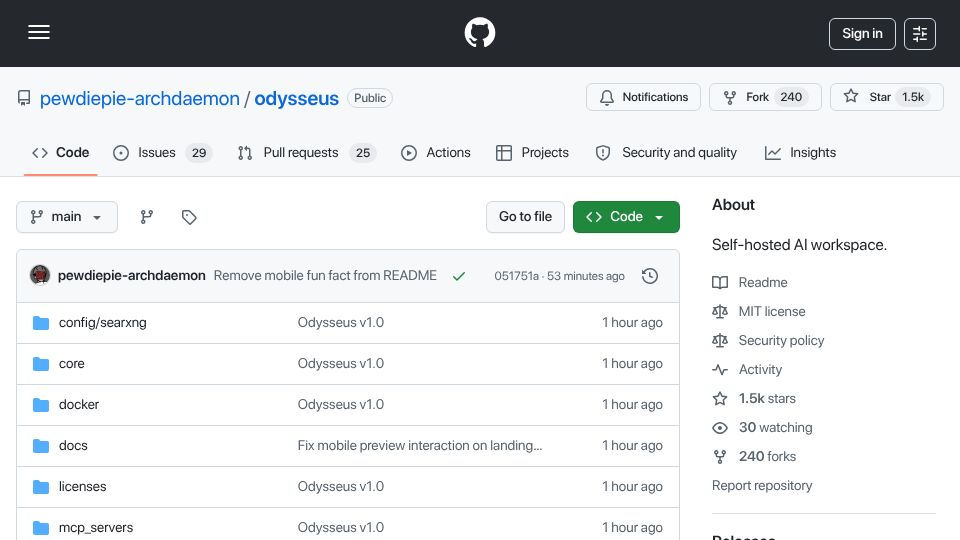Star the repository
The width and height of the screenshot is (960, 540).
pos(887,97)
